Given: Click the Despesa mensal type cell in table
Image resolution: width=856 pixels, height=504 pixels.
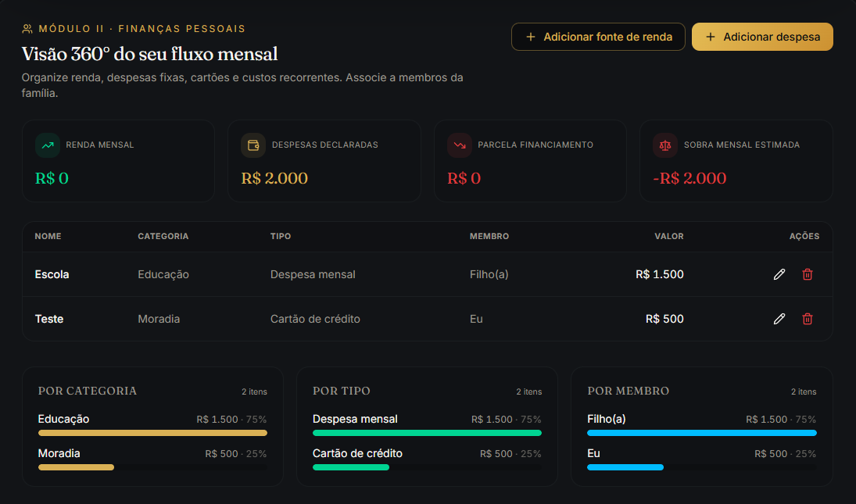Looking at the screenshot, I should click(x=313, y=274).
